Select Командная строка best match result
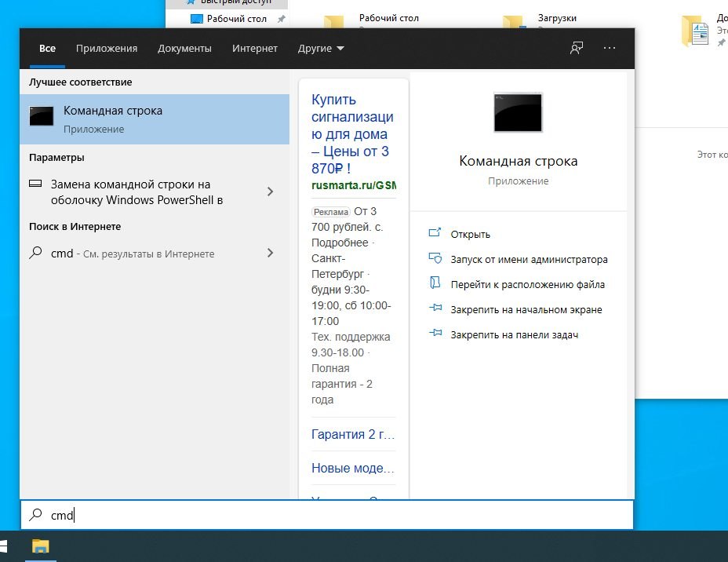This screenshot has height=562, width=728. [155, 119]
